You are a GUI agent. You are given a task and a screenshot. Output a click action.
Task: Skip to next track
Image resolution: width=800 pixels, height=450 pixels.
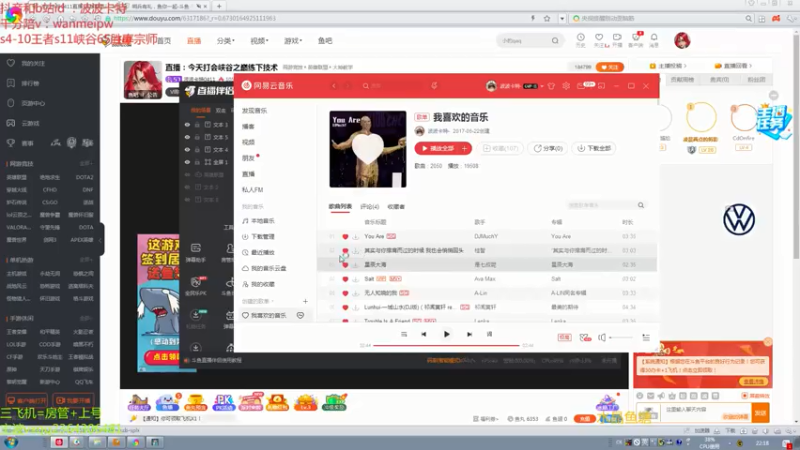coord(469,334)
